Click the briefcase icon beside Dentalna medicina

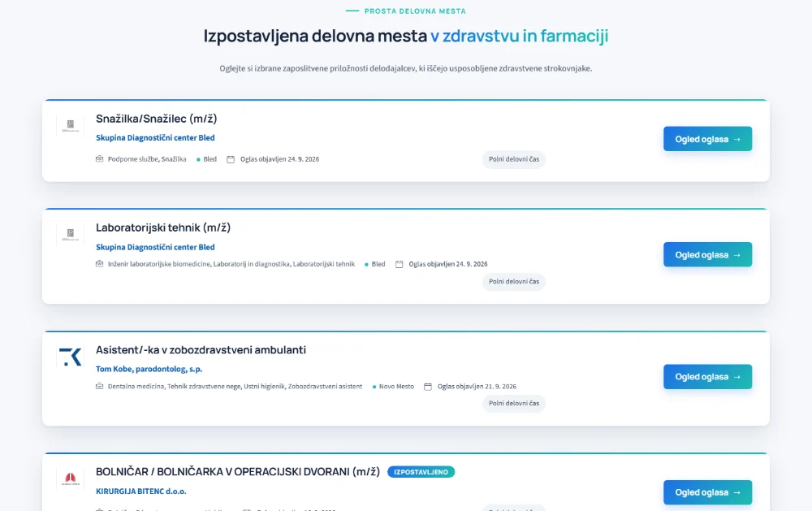(x=99, y=386)
